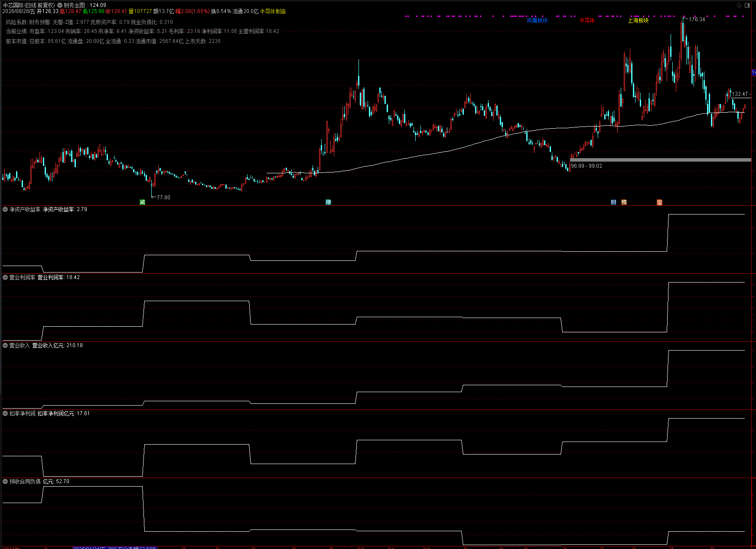This screenshot has height=549, width=756.
Task: Click the 上海板块 sector link
Action: point(639,20)
